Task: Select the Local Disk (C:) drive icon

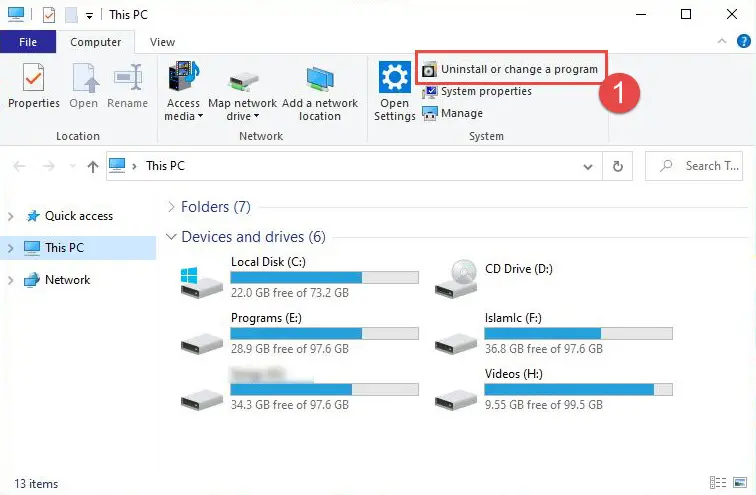Action: [201, 282]
